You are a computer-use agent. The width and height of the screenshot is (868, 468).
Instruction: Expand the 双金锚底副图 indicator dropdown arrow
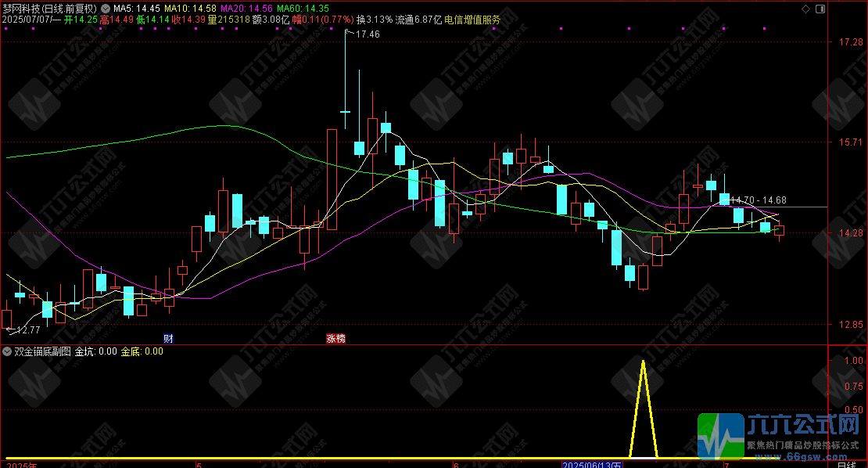(x=7, y=352)
